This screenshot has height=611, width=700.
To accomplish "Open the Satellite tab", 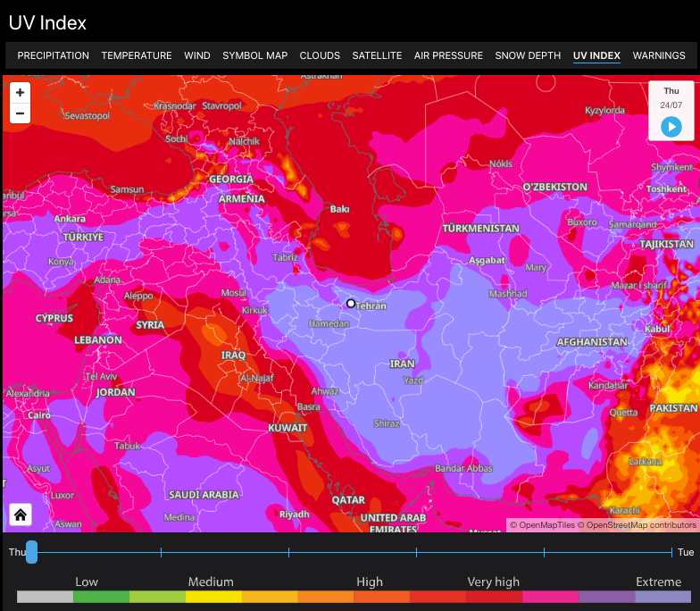I will pos(377,55).
